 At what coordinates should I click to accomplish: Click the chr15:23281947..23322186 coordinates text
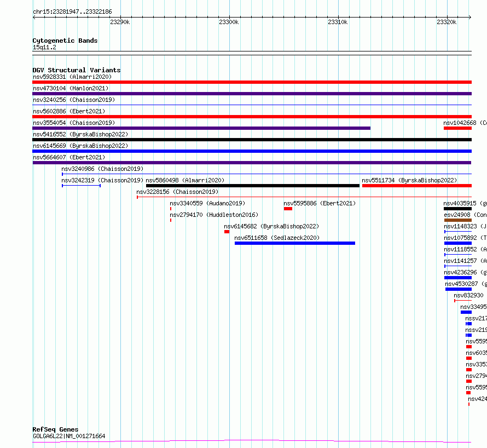(x=72, y=12)
